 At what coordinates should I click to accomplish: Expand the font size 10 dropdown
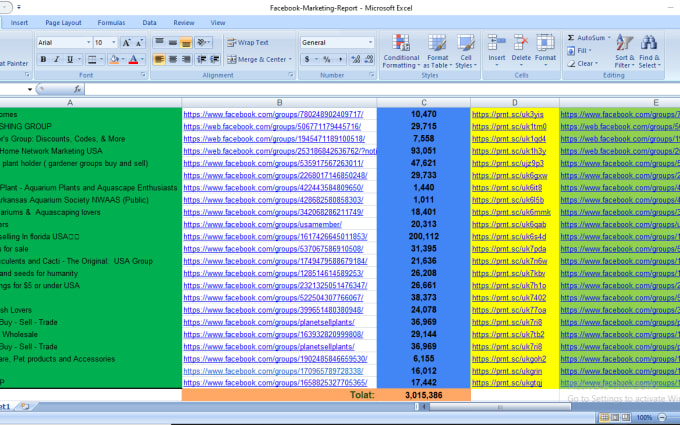click(x=114, y=42)
